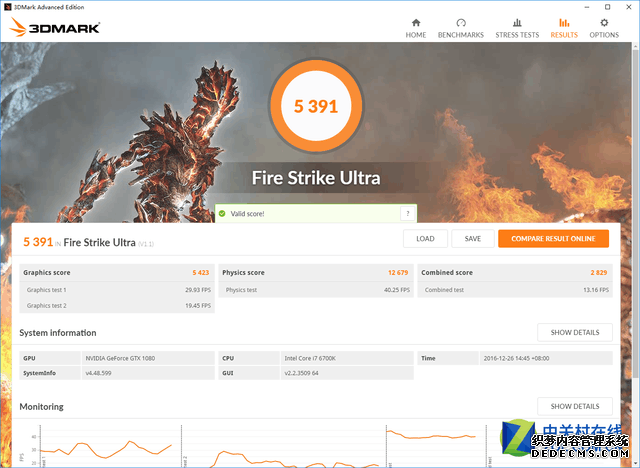Click the STRESS TESTS menu label
This screenshot has width=640, height=468.
(517, 35)
